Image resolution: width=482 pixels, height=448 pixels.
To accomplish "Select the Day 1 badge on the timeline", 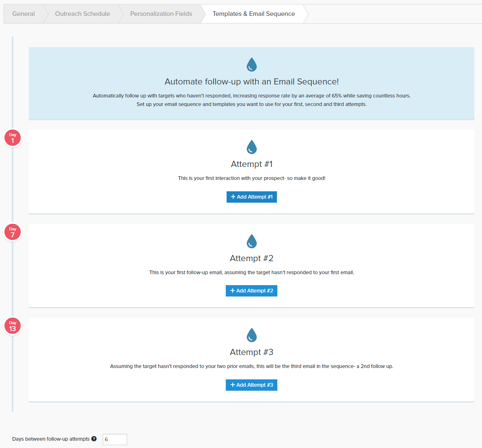I will [x=13, y=138].
